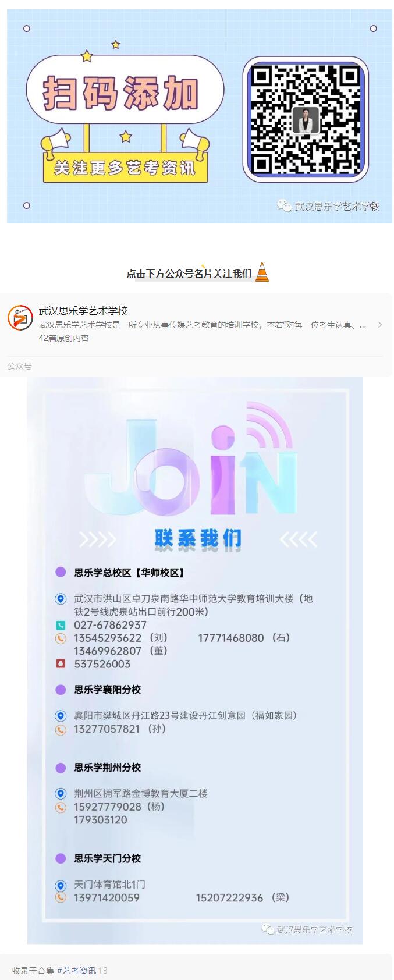Click the phone icon beside 15927779028

pos(61,807)
